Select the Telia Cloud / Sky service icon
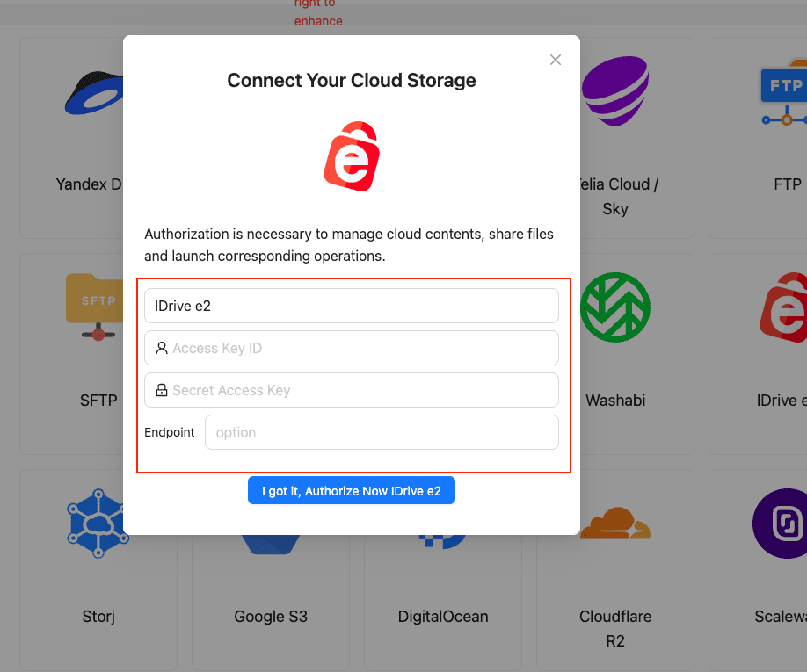807x672 pixels. tap(615, 90)
